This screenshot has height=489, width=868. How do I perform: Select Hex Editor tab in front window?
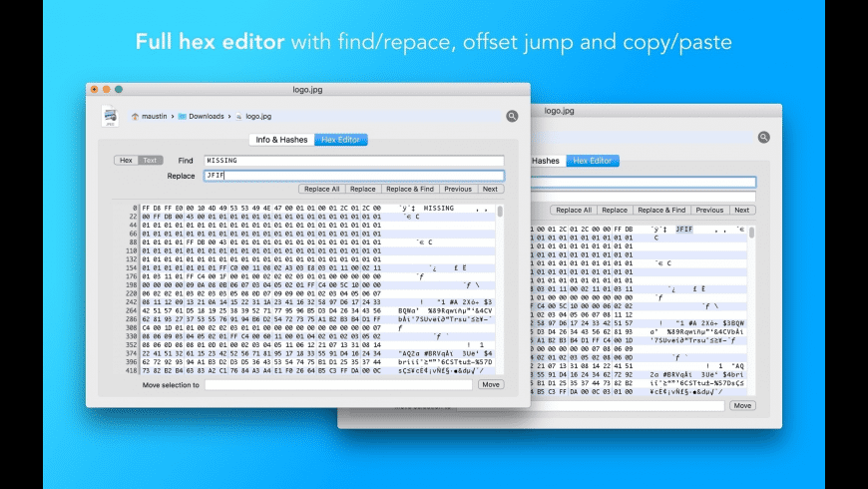tap(341, 140)
